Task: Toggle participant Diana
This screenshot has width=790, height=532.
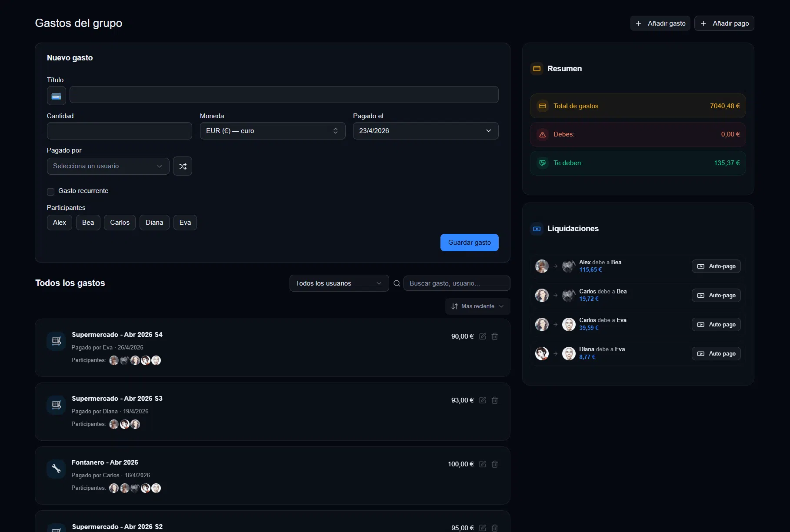Action: pos(154,223)
